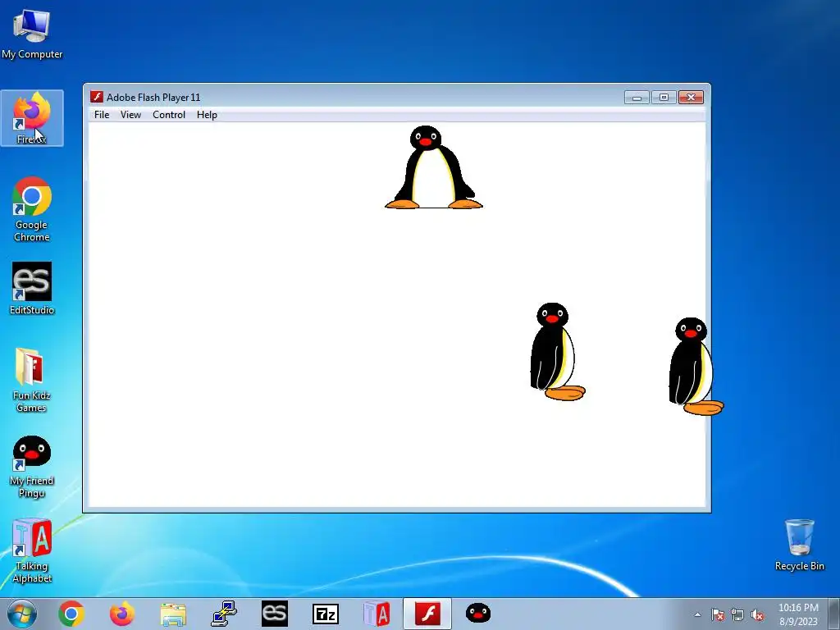The image size is (840, 630).
Task: Maximize the Adobe Flash Player window
Action: click(x=664, y=98)
